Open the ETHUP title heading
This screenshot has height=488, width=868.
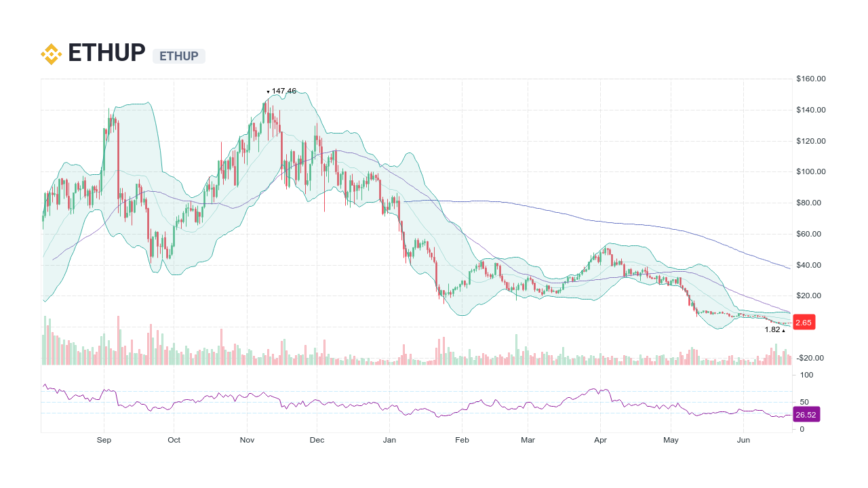105,52
